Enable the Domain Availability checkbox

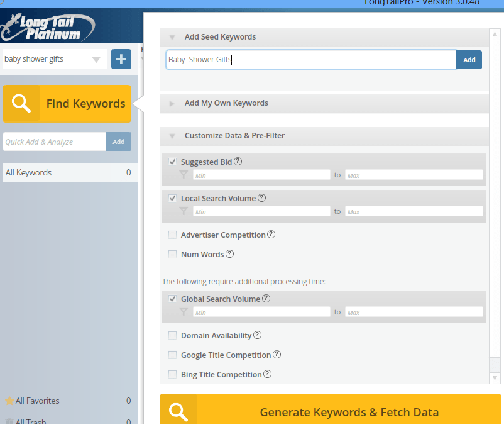(173, 336)
